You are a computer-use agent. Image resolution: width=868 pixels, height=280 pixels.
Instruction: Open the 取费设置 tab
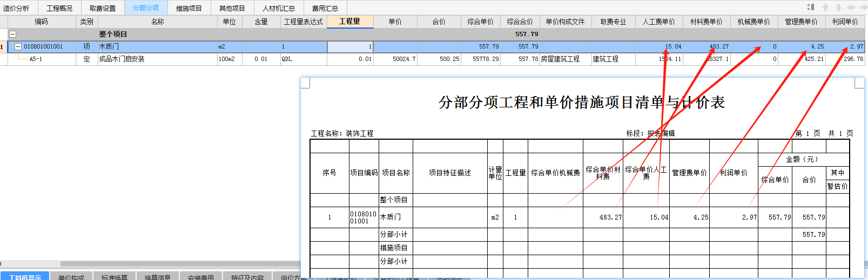click(103, 8)
